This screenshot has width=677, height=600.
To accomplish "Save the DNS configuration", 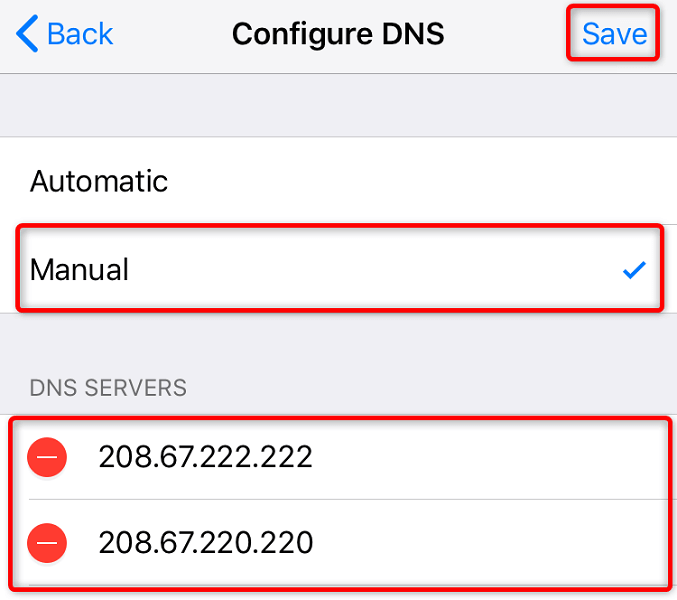I will coord(614,34).
